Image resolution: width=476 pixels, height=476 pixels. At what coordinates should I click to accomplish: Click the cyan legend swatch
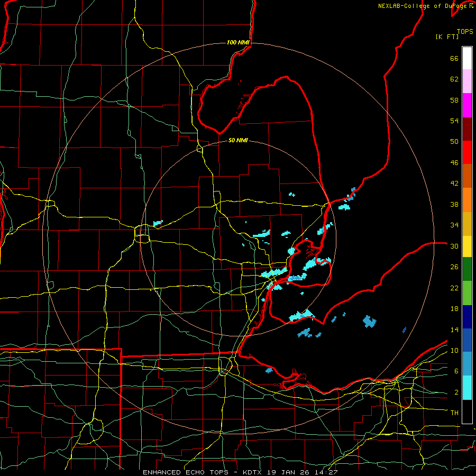pos(467,388)
